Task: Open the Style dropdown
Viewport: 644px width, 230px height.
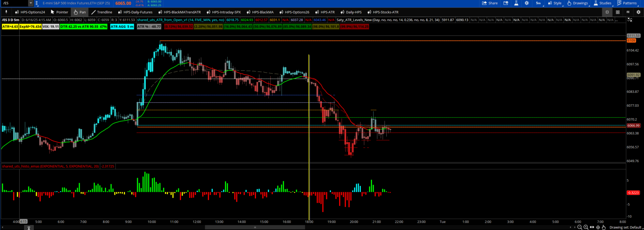Action: click(555, 3)
